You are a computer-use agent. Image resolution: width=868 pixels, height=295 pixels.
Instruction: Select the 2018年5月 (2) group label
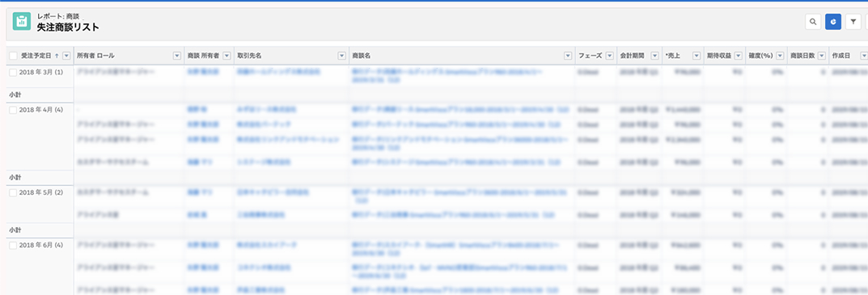tap(41, 192)
